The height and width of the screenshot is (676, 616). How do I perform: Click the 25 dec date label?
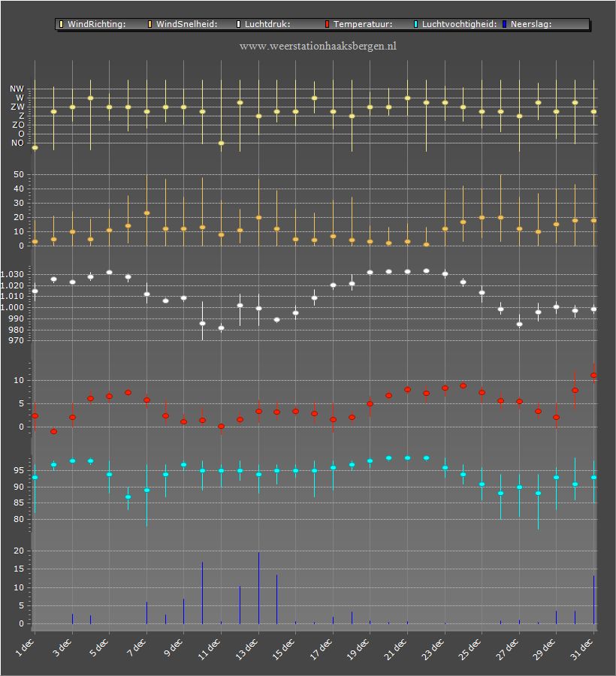tap(470, 649)
